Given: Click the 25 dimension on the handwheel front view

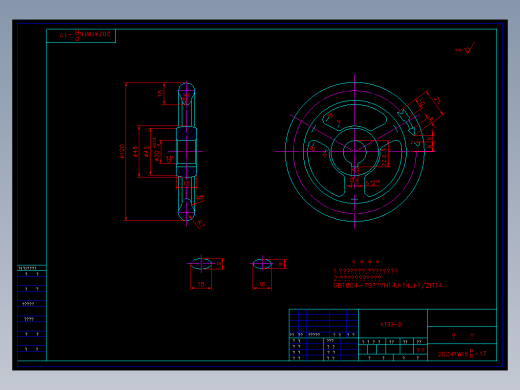Looking at the screenshot, I should [x=437, y=101].
